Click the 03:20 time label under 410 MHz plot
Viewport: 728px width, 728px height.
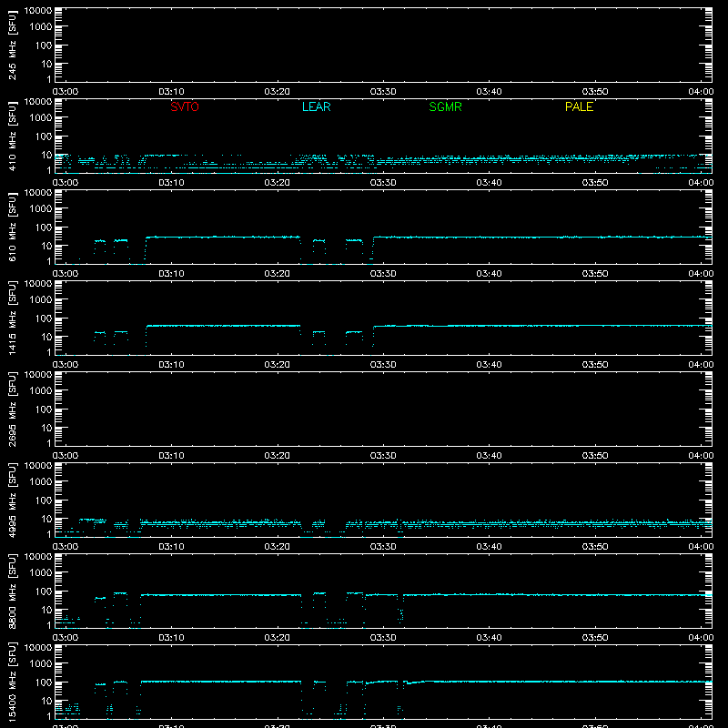point(278,183)
